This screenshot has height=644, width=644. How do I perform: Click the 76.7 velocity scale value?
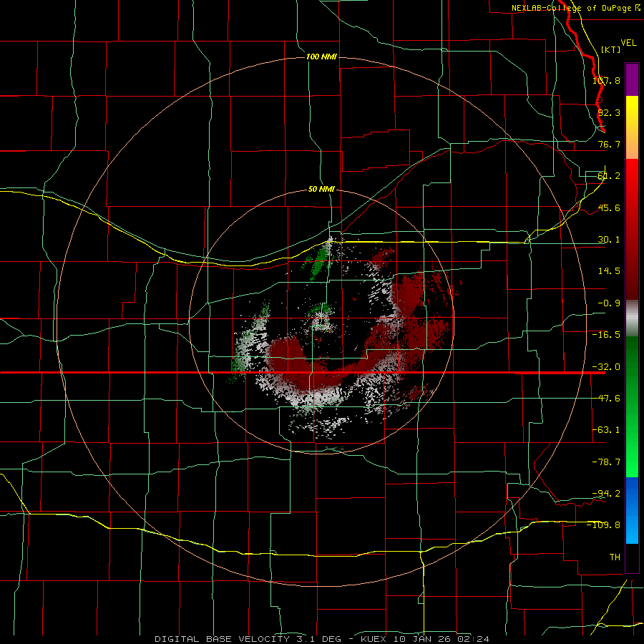coord(609,144)
